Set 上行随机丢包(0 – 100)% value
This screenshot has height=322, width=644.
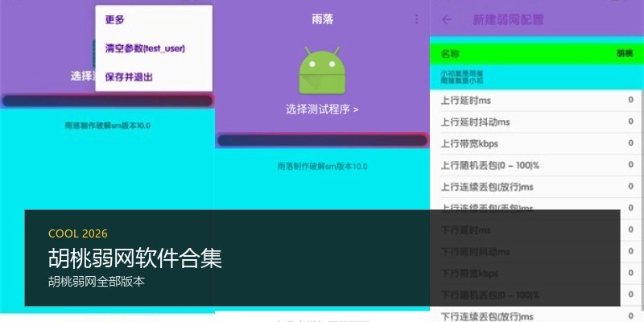point(537,166)
